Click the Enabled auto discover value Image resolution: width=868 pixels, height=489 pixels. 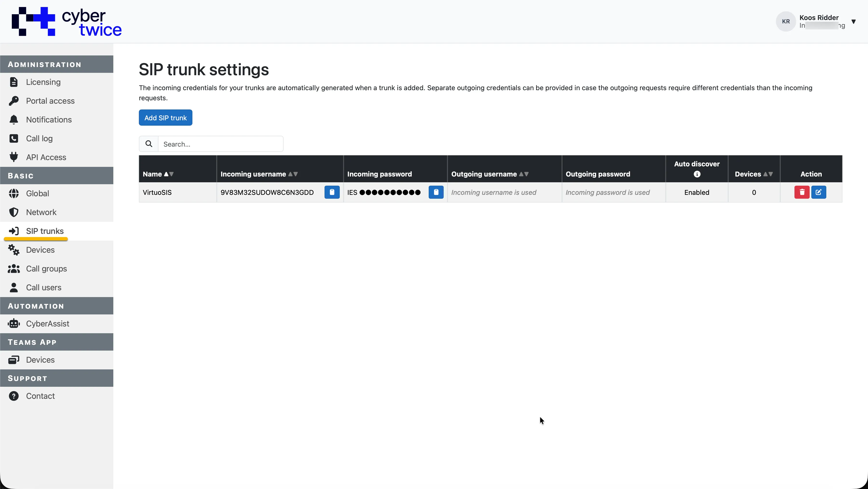tap(697, 192)
